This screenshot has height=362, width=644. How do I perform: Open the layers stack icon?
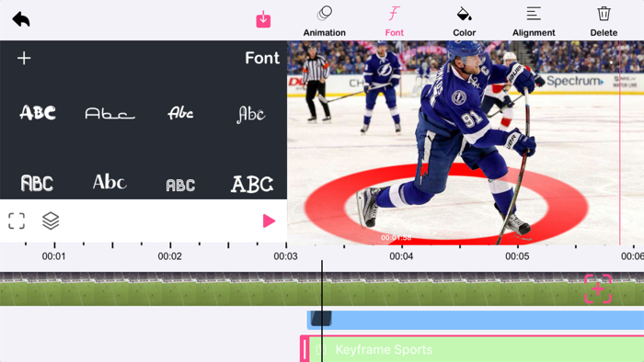click(x=51, y=221)
